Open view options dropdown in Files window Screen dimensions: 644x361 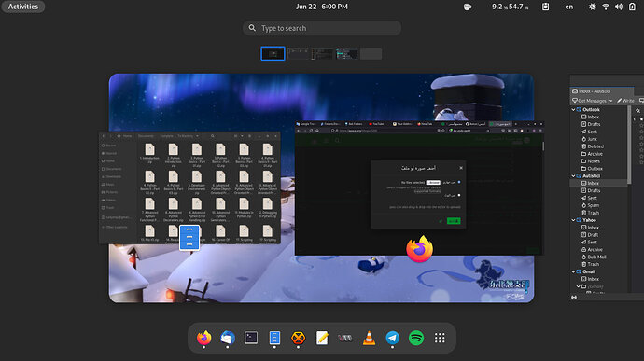coord(242,136)
